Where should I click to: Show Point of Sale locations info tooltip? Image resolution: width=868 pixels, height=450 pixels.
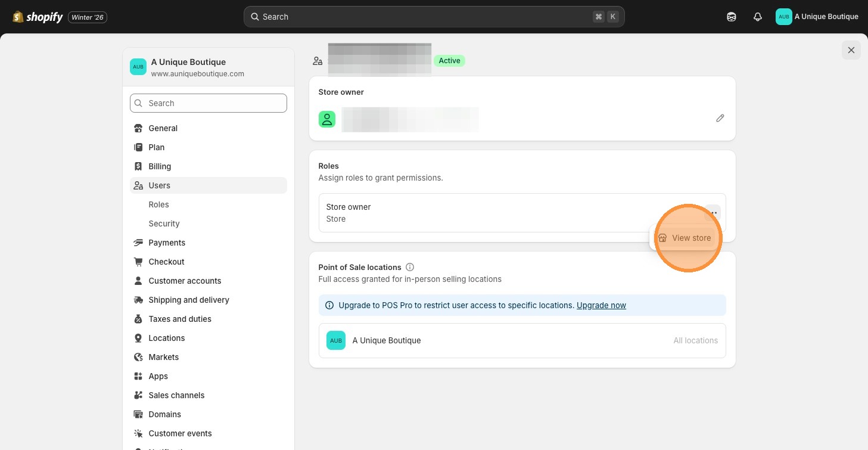tap(410, 267)
